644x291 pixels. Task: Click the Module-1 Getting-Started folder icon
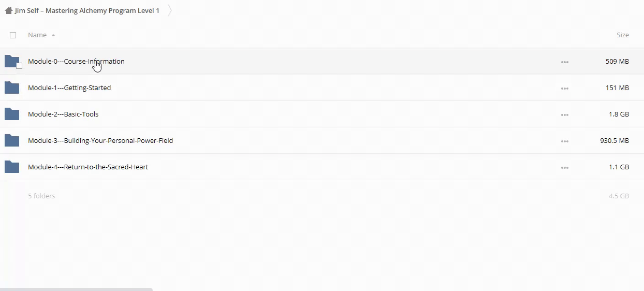tap(11, 88)
